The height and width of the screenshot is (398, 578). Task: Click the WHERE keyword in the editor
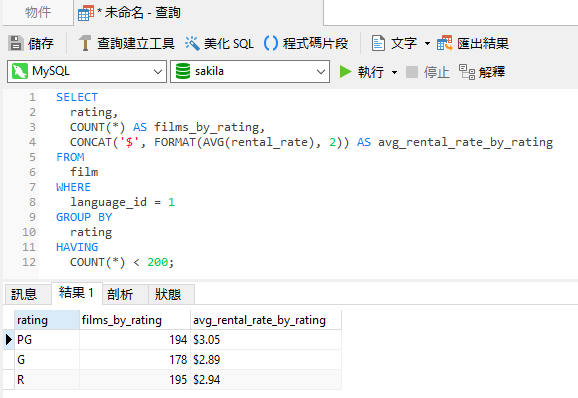(x=73, y=187)
